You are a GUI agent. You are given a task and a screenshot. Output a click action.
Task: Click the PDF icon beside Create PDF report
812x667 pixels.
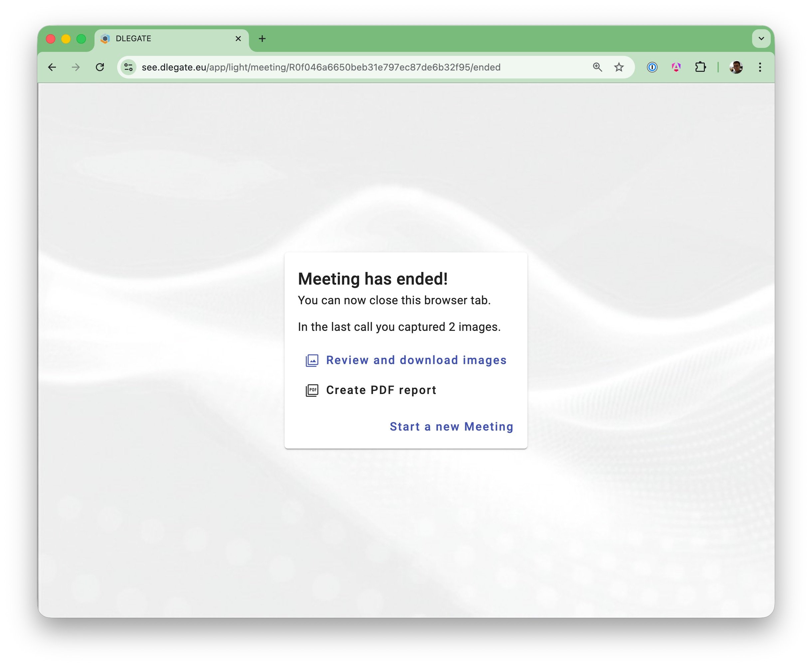(312, 390)
